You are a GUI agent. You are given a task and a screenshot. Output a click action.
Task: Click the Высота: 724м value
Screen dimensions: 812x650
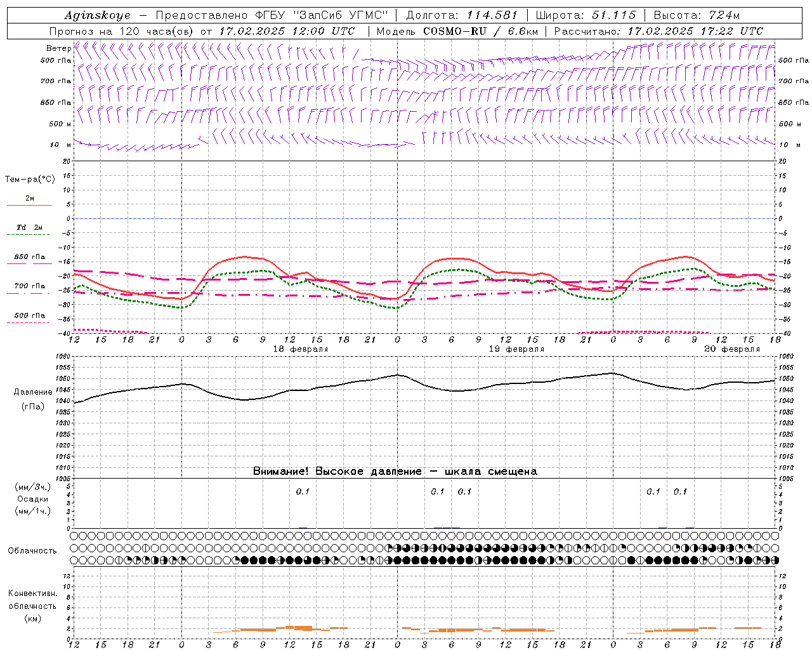click(x=697, y=15)
